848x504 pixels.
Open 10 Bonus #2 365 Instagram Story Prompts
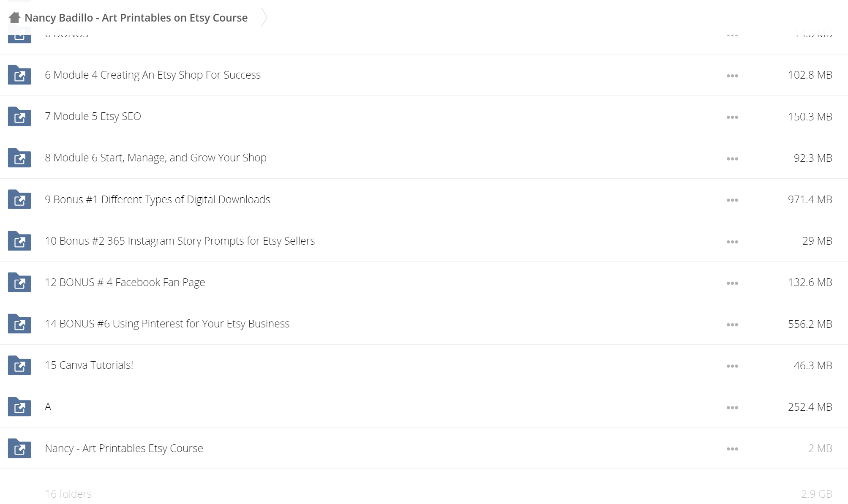180,241
